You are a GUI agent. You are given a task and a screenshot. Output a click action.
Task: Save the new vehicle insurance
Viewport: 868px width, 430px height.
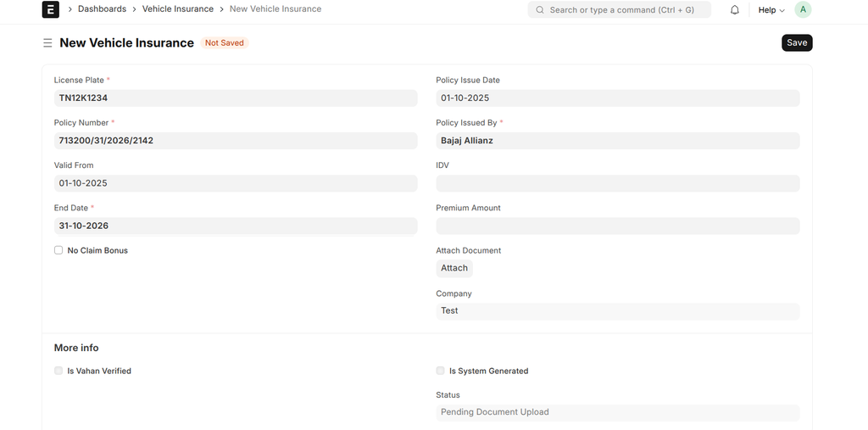[x=797, y=42]
